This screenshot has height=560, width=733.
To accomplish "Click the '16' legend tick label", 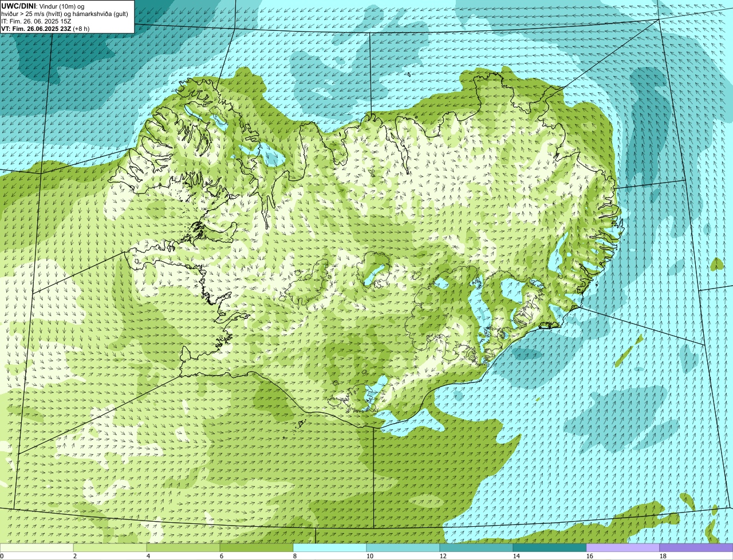I will tap(590, 556).
